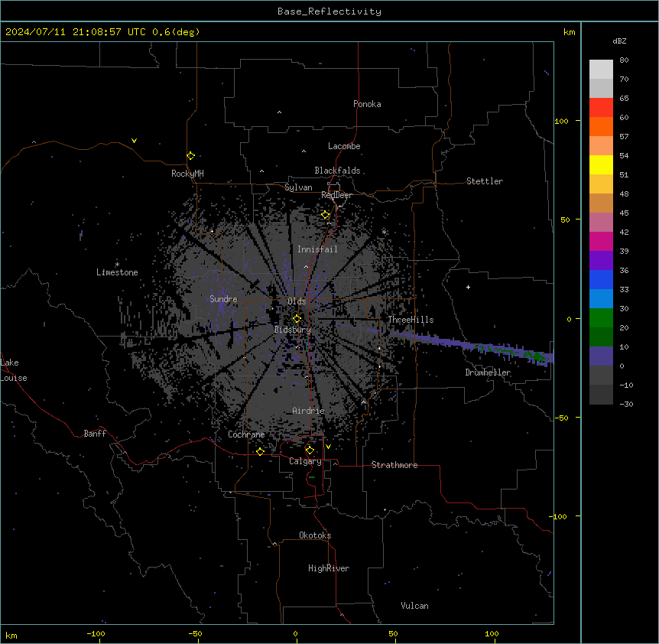Click the Stettler map label
Screen dimensions: 659x644
[485, 181]
